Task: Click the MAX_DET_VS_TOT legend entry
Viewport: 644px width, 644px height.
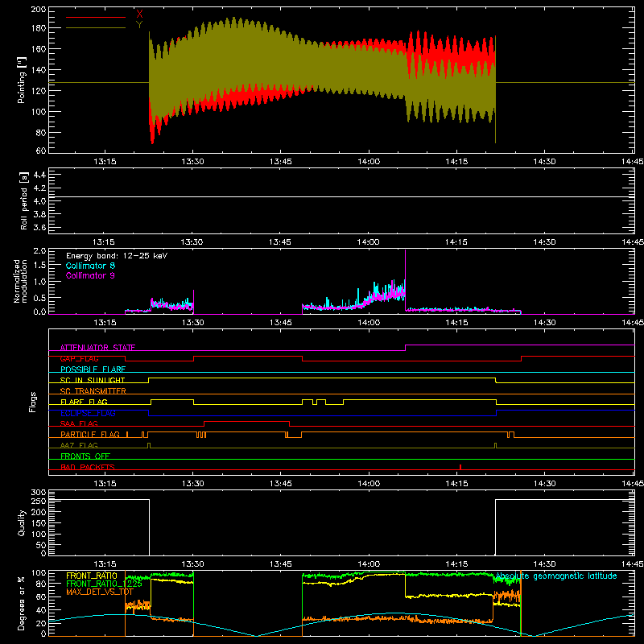Action: tap(100, 592)
